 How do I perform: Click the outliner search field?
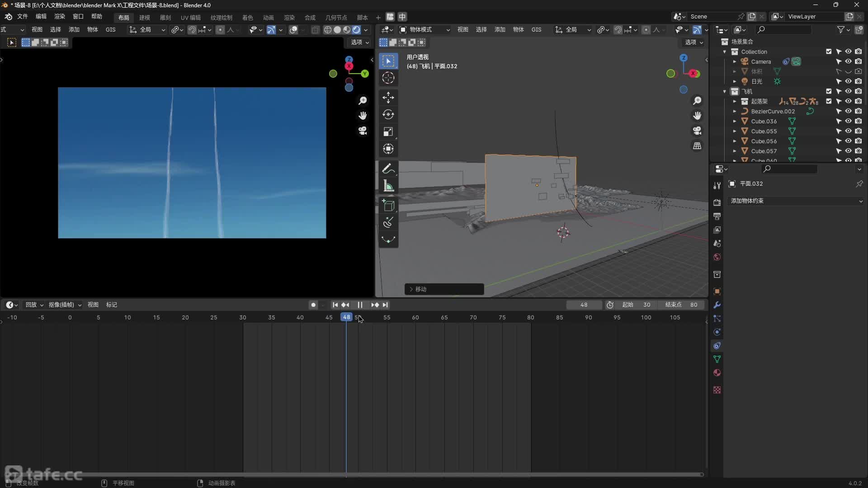pos(784,30)
